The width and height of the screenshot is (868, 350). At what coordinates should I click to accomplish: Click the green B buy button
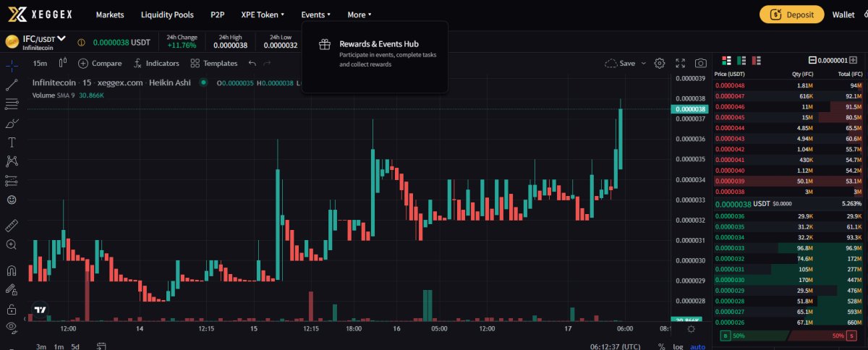point(726,336)
